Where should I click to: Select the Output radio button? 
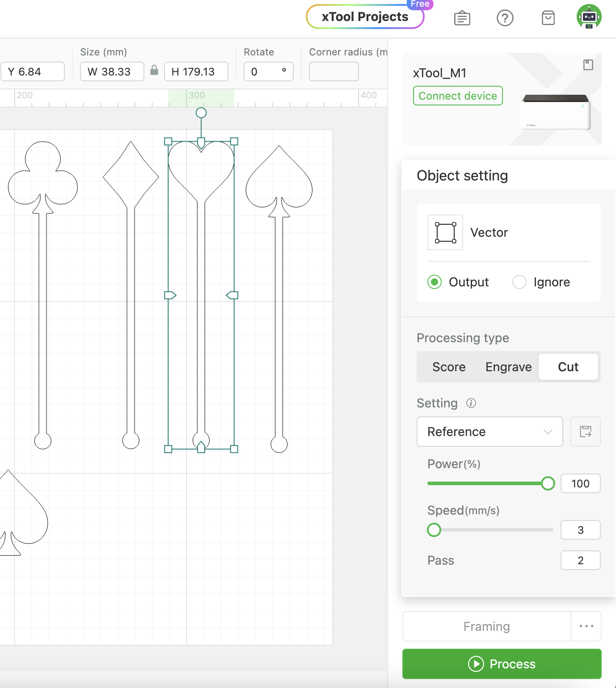(434, 282)
